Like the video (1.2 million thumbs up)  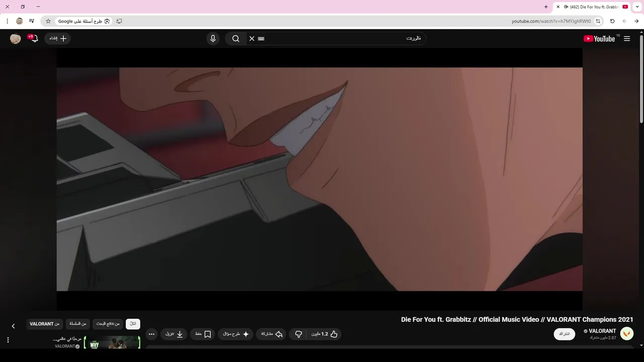point(324,334)
